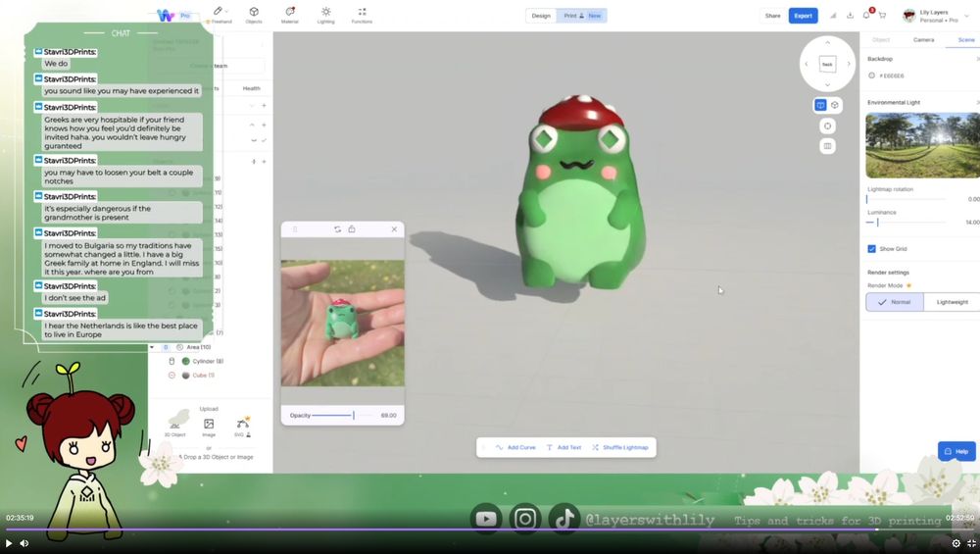Switch to the Scene tab

pos(966,40)
